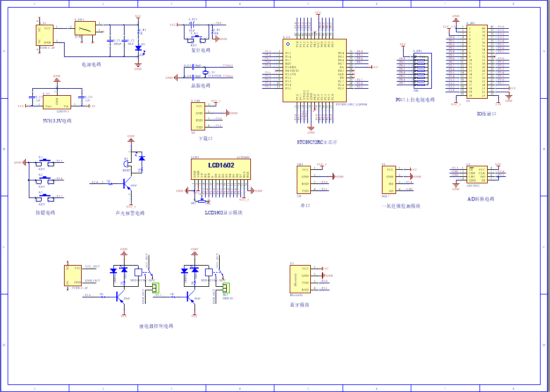The width and height of the screenshot is (550, 392).
Task: Click the 5V转3.3V电路 section label
Action: (56, 120)
